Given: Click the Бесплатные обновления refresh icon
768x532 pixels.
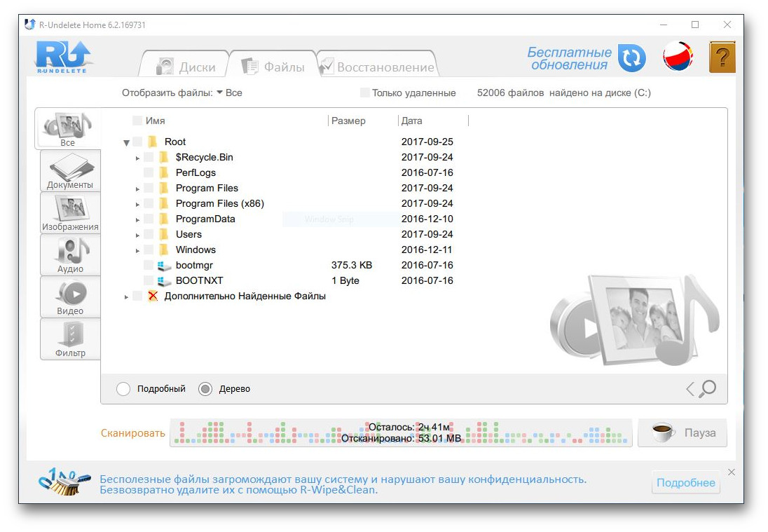Looking at the screenshot, I should coord(631,58).
